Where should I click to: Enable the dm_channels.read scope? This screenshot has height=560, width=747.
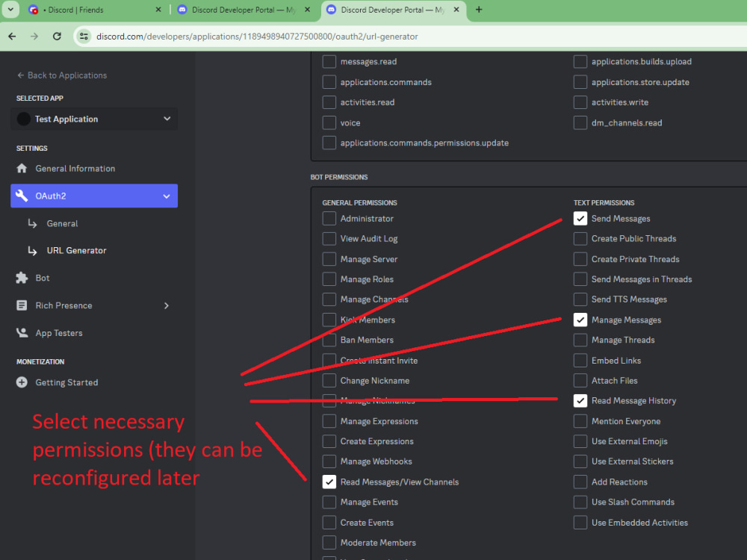click(580, 123)
